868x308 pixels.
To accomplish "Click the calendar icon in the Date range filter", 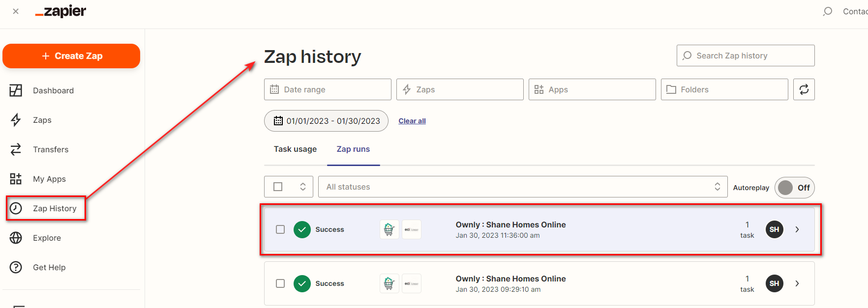I will (274, 89).
